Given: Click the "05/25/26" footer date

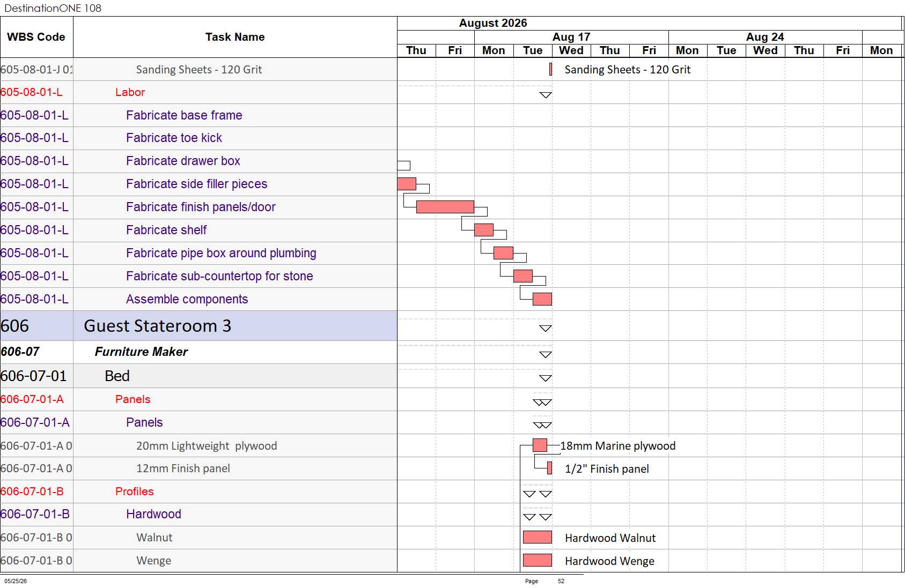Looking at the screenshot, I should (16, 581).
